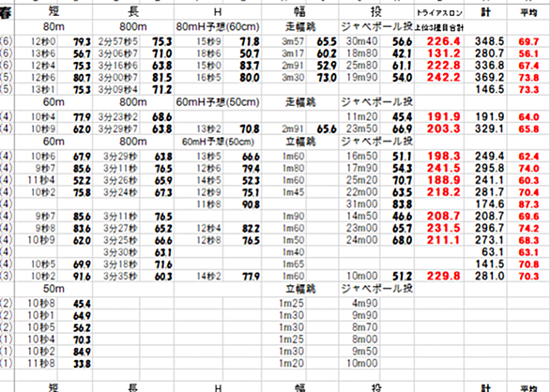Click the 800m time 2分57秒5

click(x=118, y=41)
